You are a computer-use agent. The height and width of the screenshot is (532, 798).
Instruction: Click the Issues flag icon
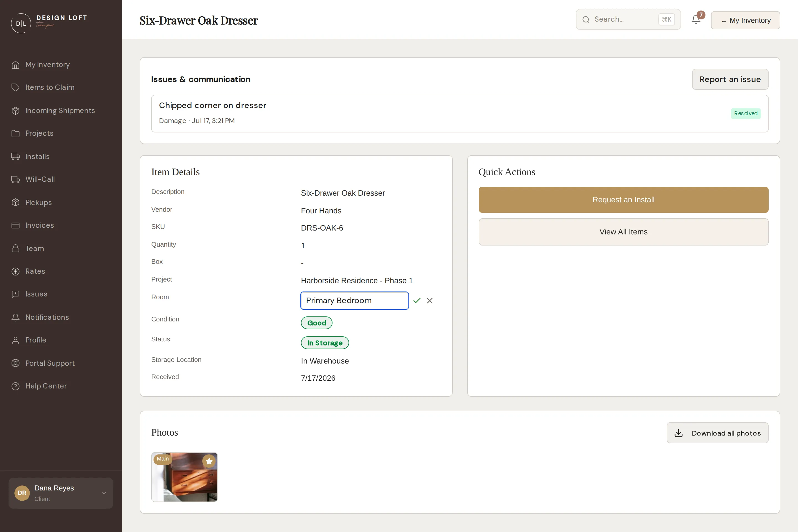coord(15,294)
